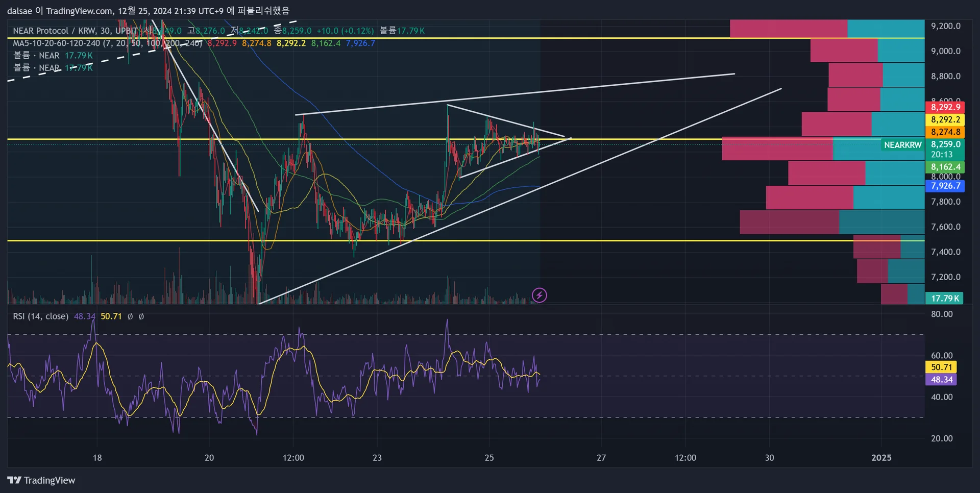The image size is (980, 493).
Task: Click the date label 27 on time axis
Action: [601, 458]
